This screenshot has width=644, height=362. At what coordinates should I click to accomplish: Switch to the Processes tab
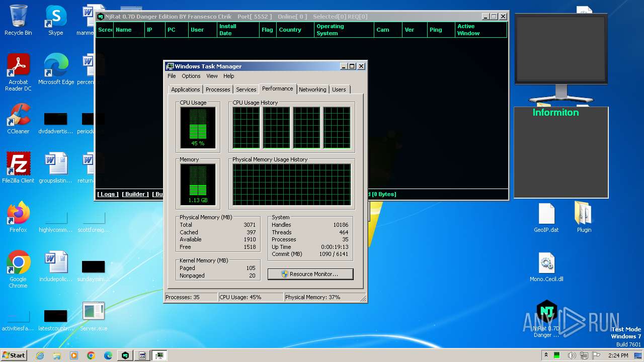click(x=218, y=89)
